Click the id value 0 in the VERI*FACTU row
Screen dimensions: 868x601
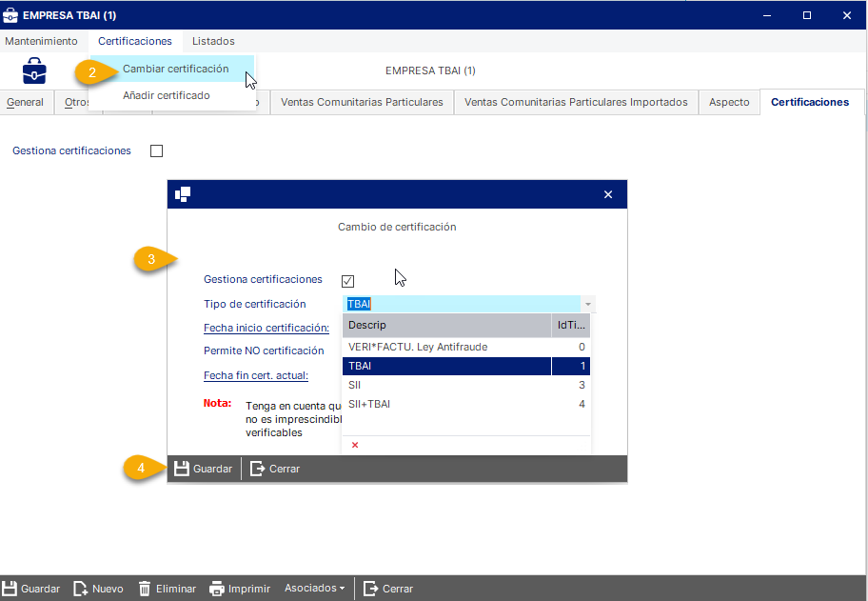(x=582, y=347)
